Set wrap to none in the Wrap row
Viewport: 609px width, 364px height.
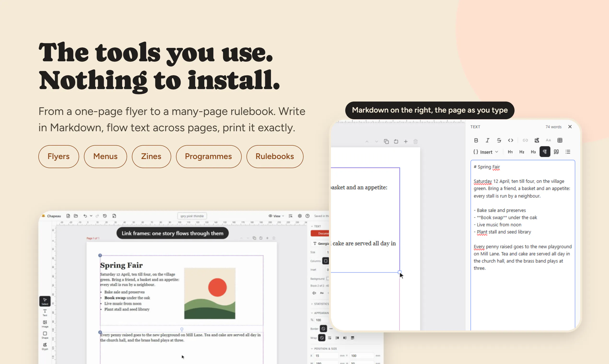[x=322, y=338]
